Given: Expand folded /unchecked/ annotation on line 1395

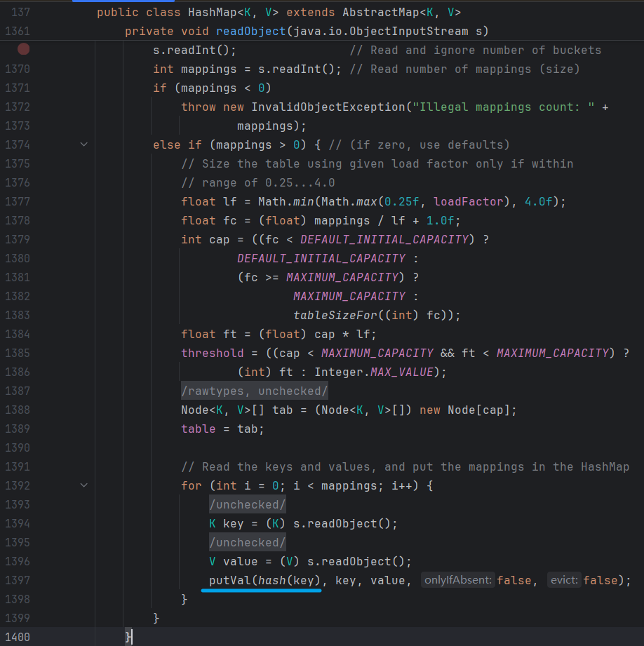Looking at the screenshot, I should [x=247, y=542].
